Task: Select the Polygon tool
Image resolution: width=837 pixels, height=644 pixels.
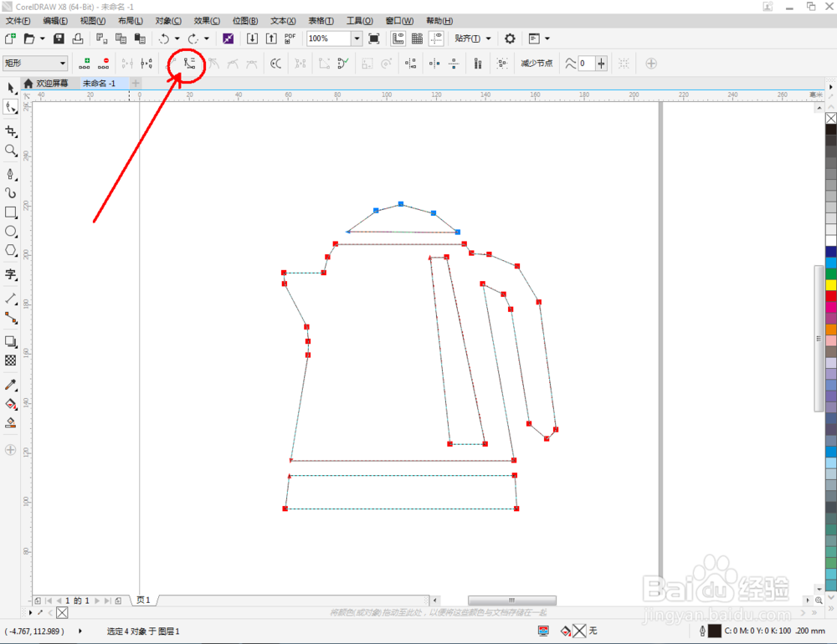Action: (x=11, y=251)
